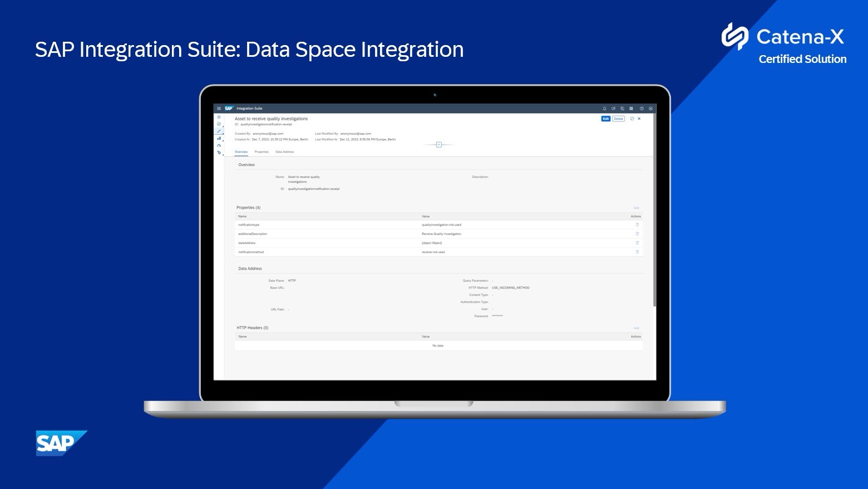The height and width of the screenshot is (489, 868).
Task: Open the help question-mark icon
Action: click(x=642, y=109)
